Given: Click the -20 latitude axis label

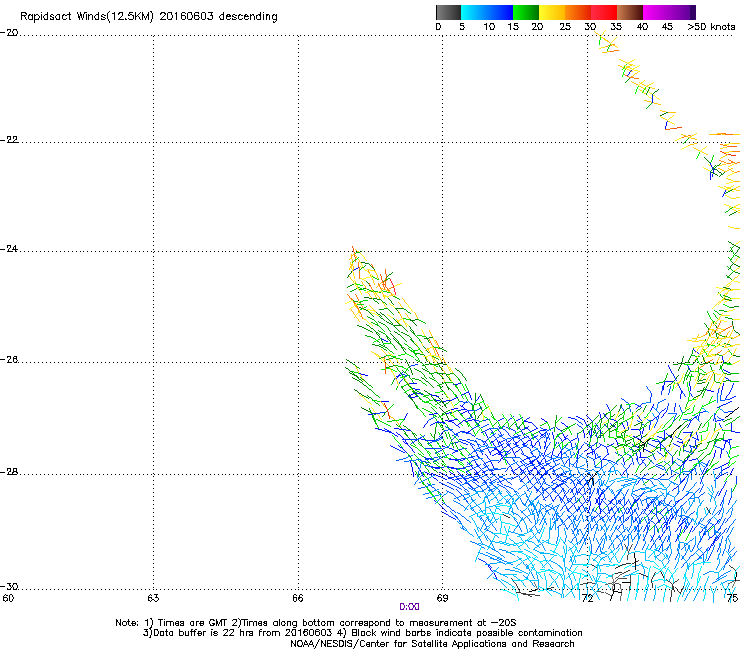Looking at the screenshot, I should (9, 33).
